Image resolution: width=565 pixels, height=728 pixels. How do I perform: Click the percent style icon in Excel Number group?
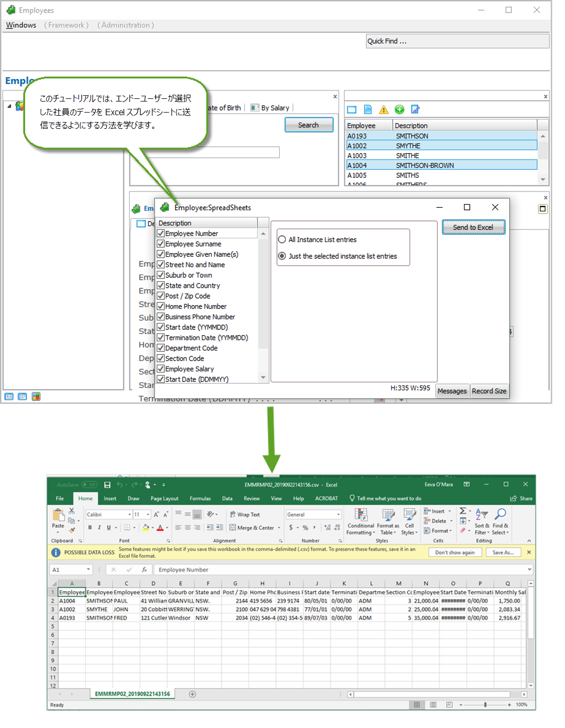305,528
